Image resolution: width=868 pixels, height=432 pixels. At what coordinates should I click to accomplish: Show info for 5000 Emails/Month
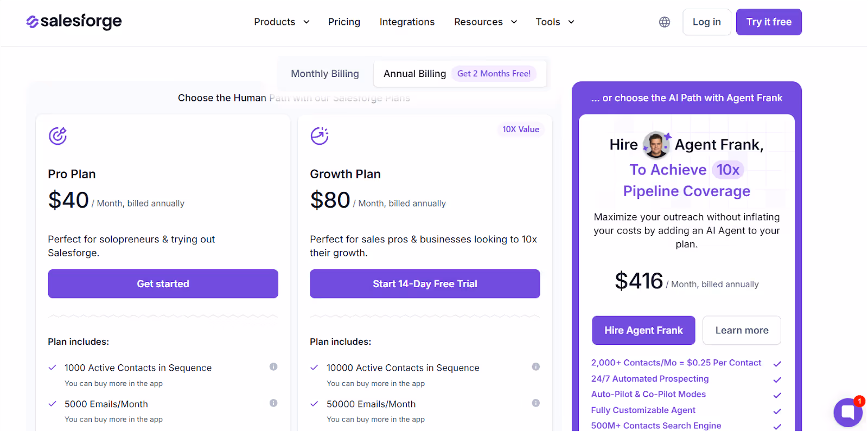click(273, 403)
